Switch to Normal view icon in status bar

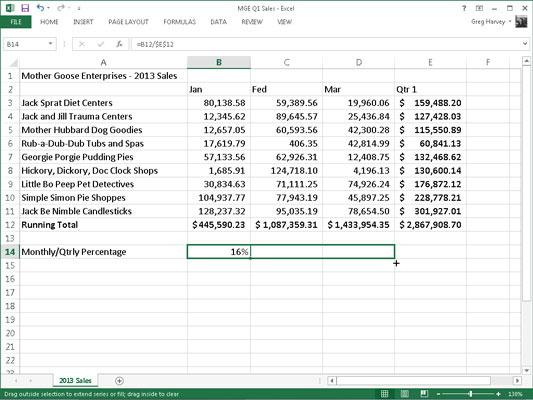(384, 394)
